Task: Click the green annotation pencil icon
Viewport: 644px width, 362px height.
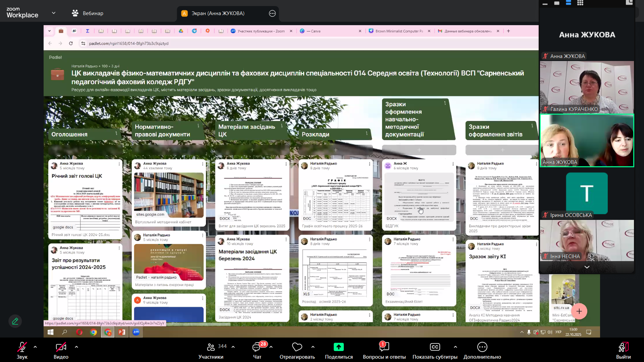Action: [15, 321]
